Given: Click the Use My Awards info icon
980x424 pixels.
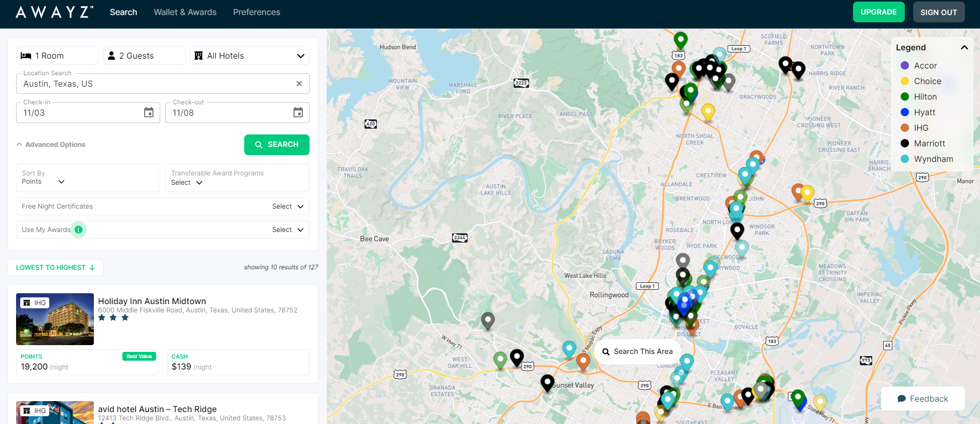Looking at the screenshot, I should pos(79,229).
